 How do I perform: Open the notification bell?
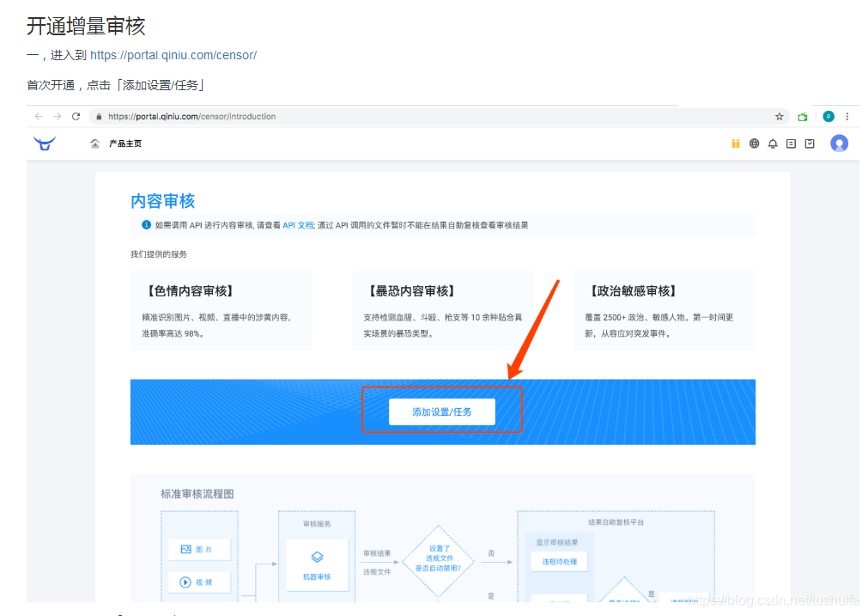(x=773, y=143)
